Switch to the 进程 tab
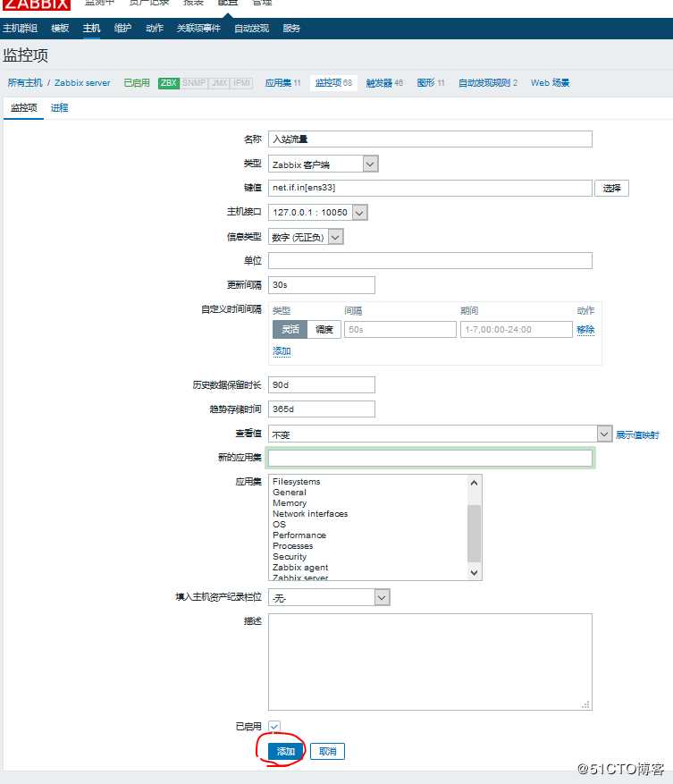673x784 pixels. tap(60, 108)
